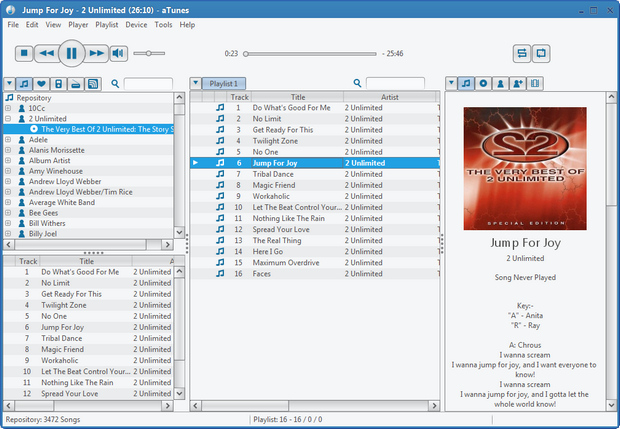Viewport: 620px width, 429px height.
Task: Select Maximum Overdrive in the playlist
Action: [315, 263]
